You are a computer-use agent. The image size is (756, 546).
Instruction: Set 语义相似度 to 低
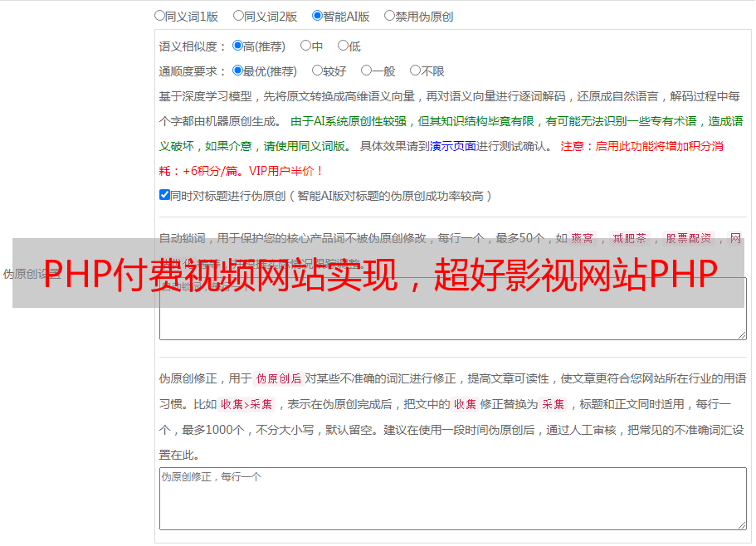point(343,46)
